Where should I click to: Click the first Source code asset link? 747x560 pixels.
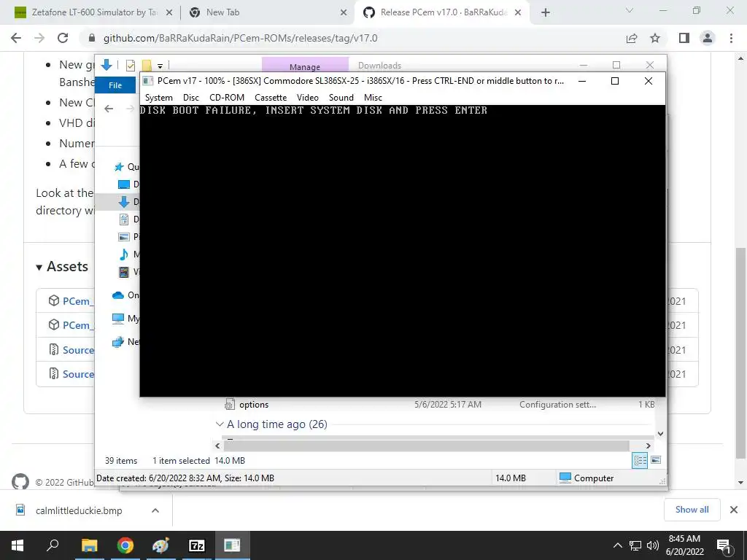coord(78,350)
